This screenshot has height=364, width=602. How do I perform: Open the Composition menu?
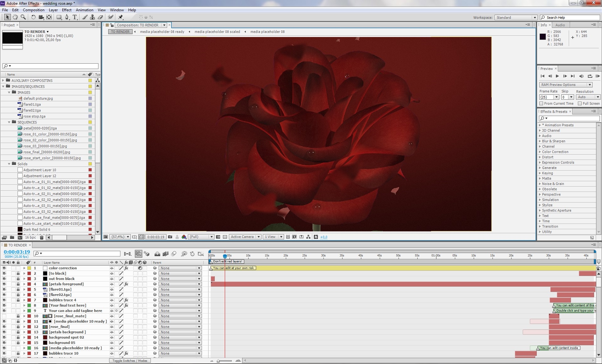pos(34,10)
